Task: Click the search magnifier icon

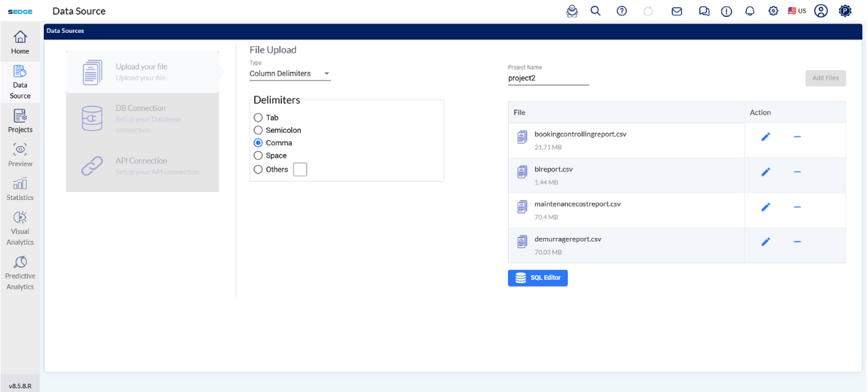Action: 596,11
